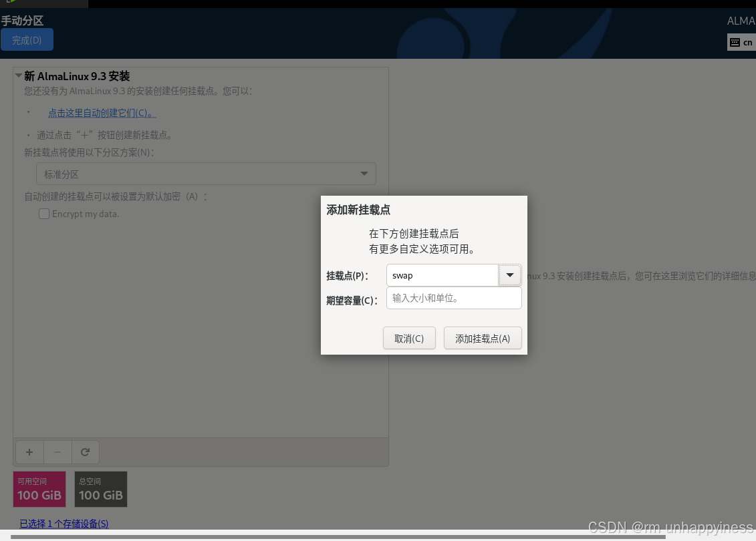
Task: Click the horizontal scrollbar at the bottom
Action: 338,537
